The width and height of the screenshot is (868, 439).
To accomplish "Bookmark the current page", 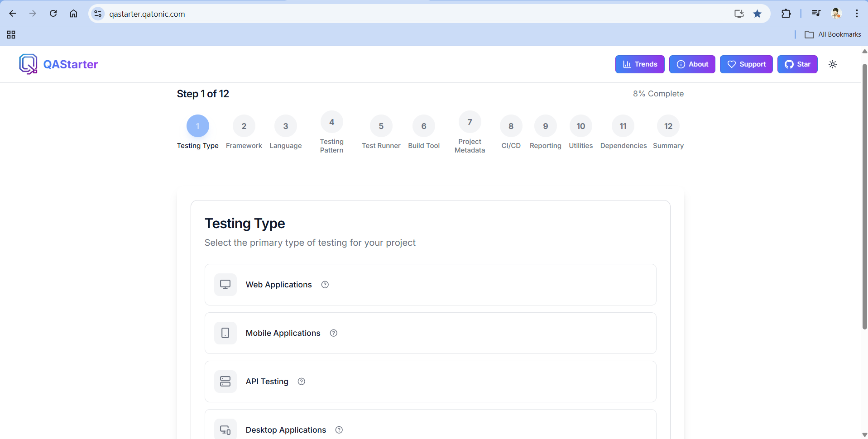I will 757,14.
